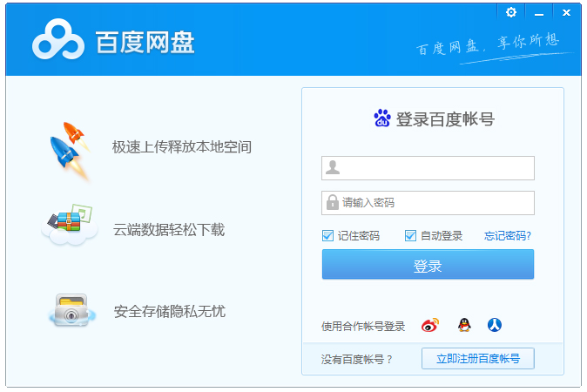
Task: Log in with Renren account icon
Action: pyautogui.click(x=495, y=325)
